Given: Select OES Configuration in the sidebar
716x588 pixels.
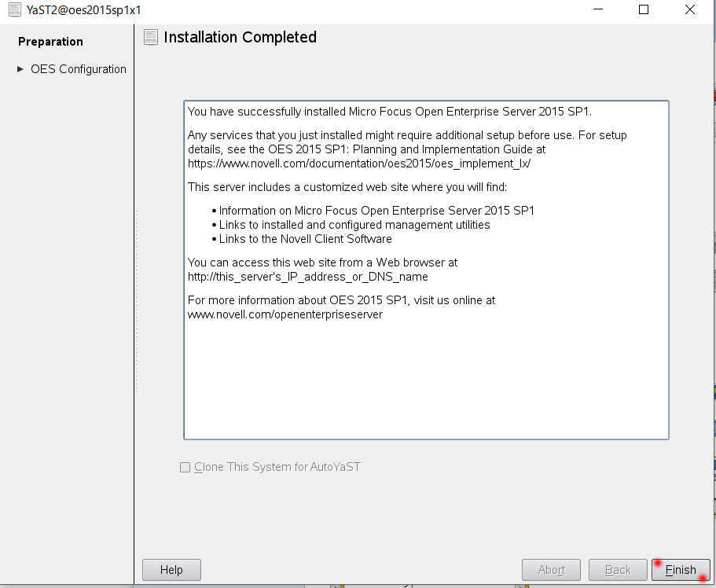Looking at the screenshot, I should pos(79,69).
